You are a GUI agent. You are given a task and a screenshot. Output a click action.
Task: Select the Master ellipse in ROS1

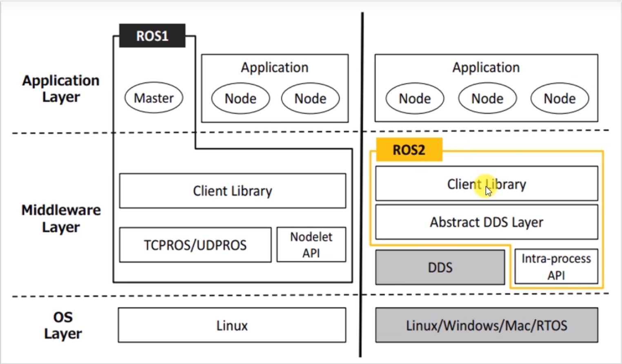coord(154,98)
